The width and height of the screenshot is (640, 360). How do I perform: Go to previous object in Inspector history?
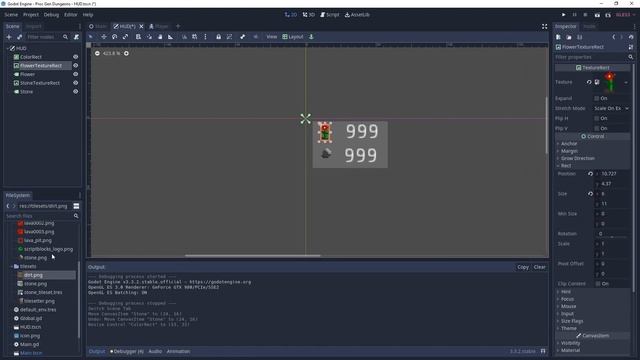tap(613, 37)
